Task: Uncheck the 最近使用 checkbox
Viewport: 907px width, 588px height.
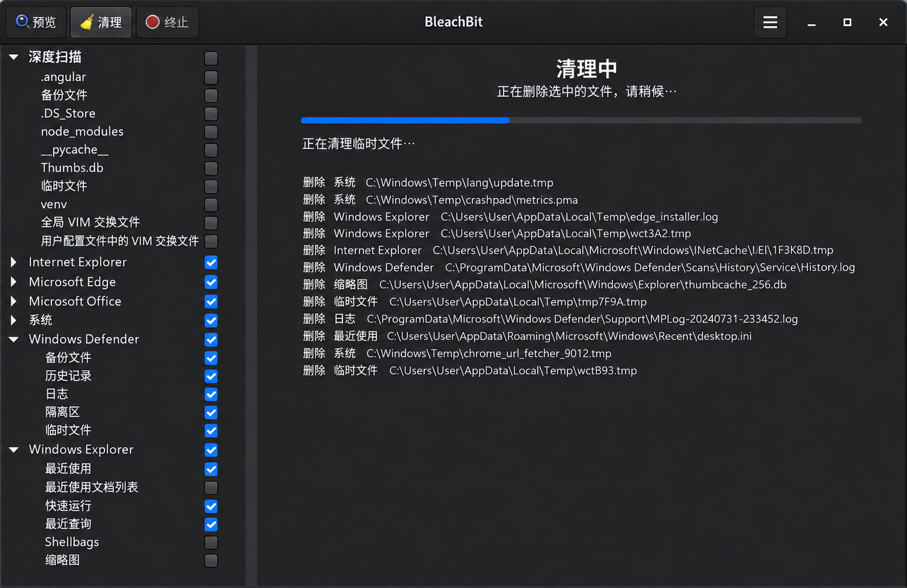Action: point(211,469)
